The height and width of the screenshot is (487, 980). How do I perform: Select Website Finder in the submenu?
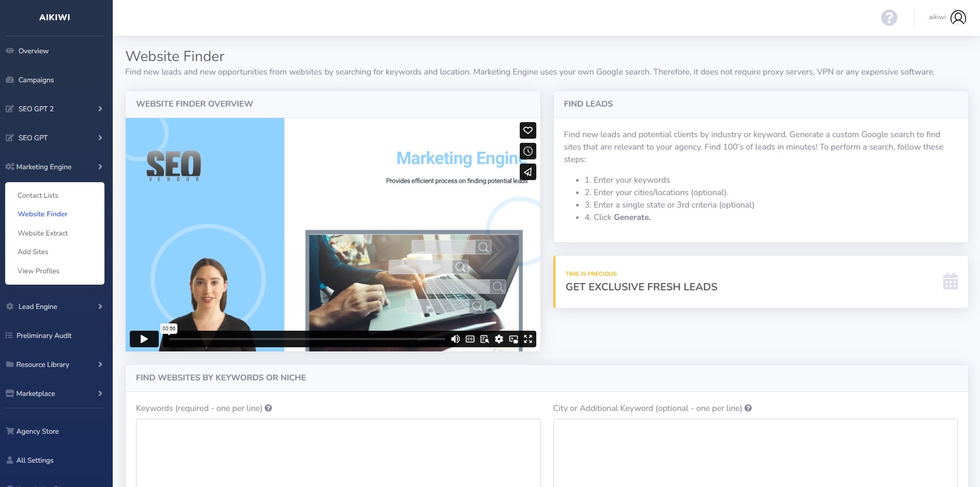42,214
